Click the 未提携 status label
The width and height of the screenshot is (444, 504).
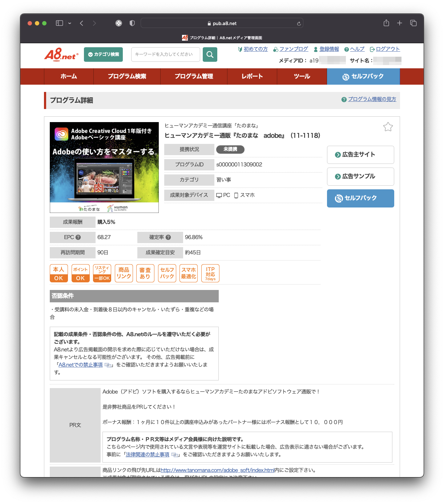[230, 149]
